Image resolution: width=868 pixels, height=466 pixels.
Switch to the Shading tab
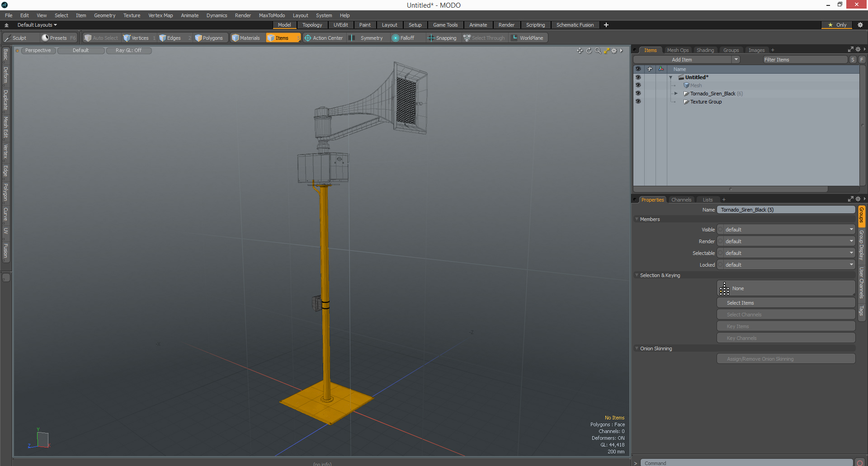click(705, 50)
